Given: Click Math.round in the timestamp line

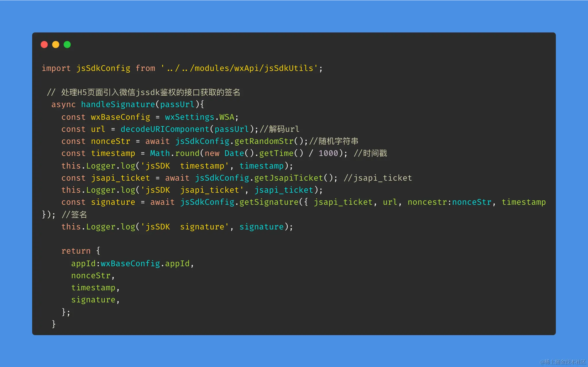Looking at the screenshot, I should point(175,153).
